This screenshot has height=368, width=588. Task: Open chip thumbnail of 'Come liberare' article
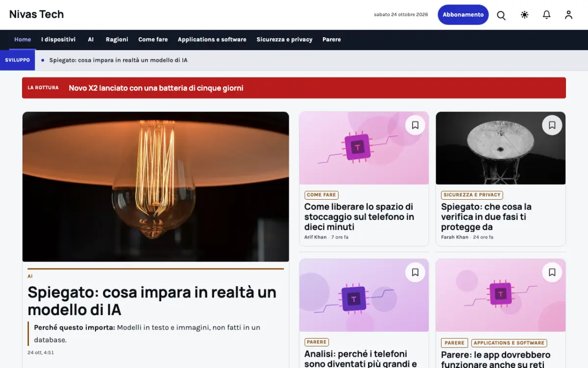(364, 148)
